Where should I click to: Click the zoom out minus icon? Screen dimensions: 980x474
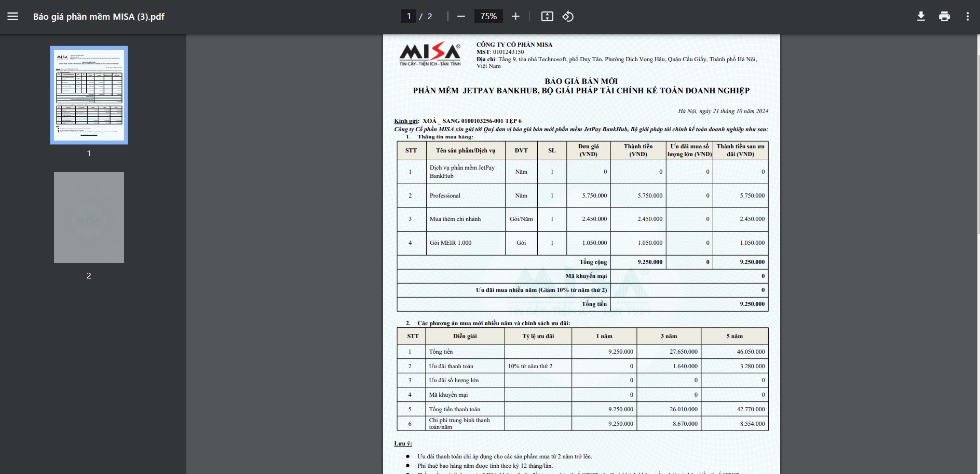(x=461, y=17)
